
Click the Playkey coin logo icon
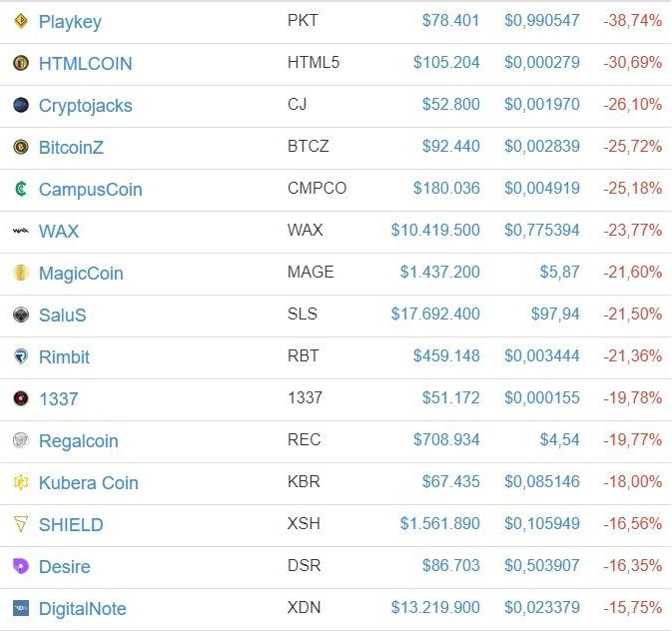[x=21, y=21]
